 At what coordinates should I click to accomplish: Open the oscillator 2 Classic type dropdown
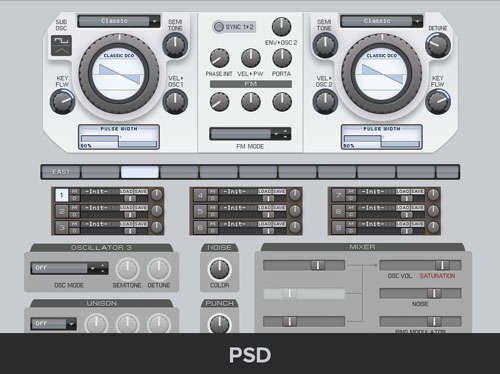382,21
